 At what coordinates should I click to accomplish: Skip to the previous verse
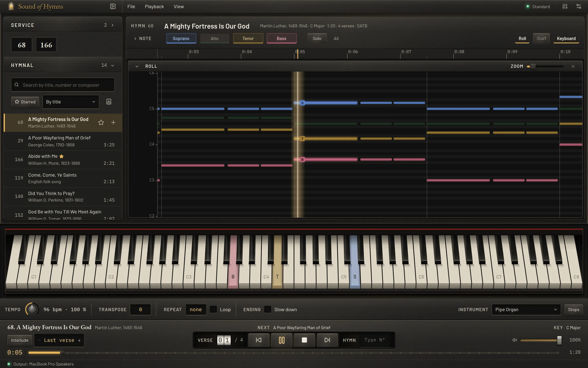(258, 340)
